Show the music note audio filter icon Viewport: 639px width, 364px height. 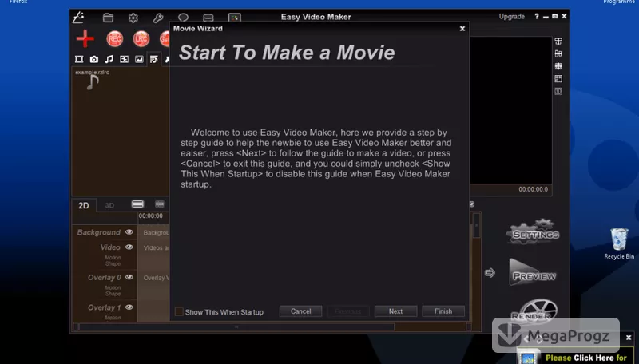(109, 59)
